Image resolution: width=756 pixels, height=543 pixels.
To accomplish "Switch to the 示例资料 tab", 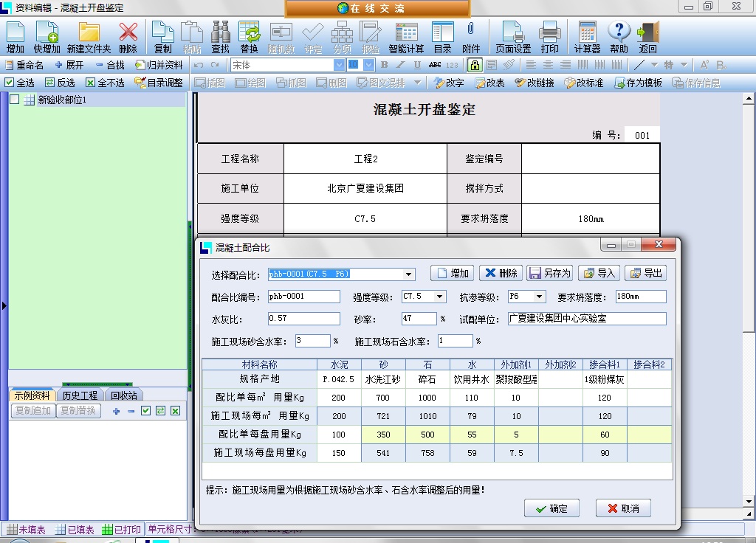I will tap(32, 395).
